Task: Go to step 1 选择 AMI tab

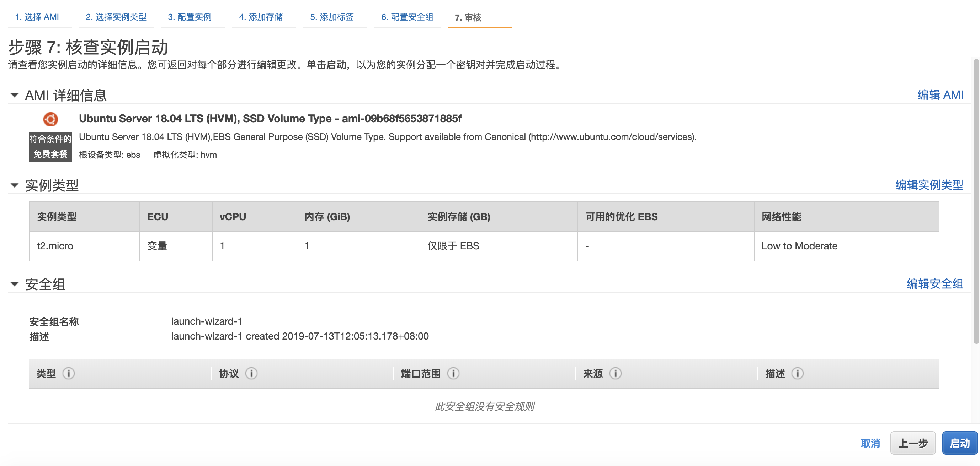Action: click(x=37, y=17)
